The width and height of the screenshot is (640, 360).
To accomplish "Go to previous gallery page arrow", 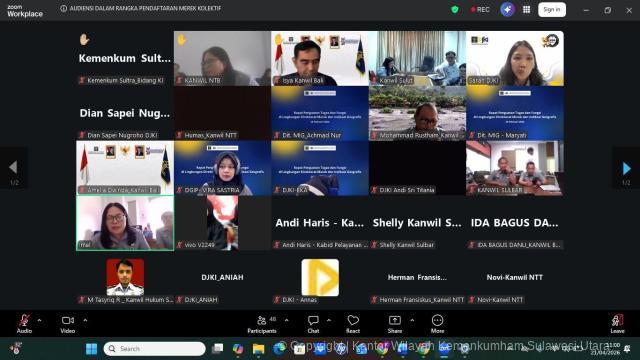I will pos(13,168).
